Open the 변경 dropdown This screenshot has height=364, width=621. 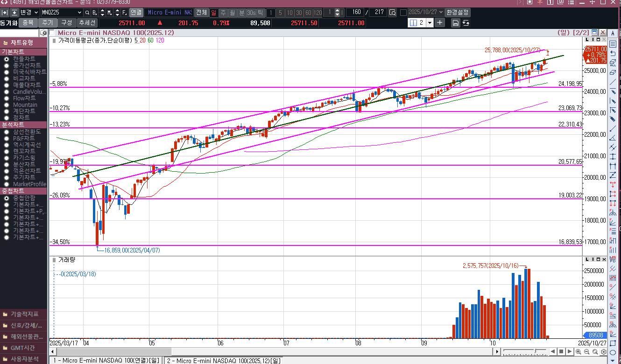pyautogui.click(x=35, y=12)
